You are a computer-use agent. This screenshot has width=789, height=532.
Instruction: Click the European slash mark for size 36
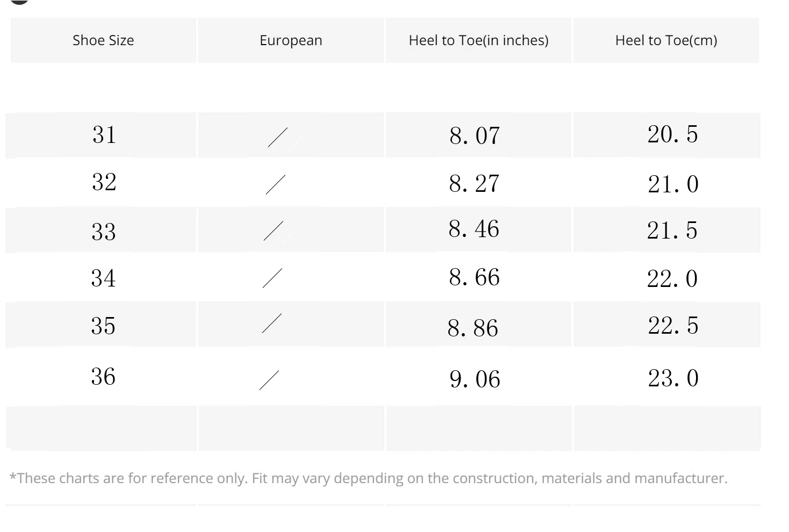[269, 380]
